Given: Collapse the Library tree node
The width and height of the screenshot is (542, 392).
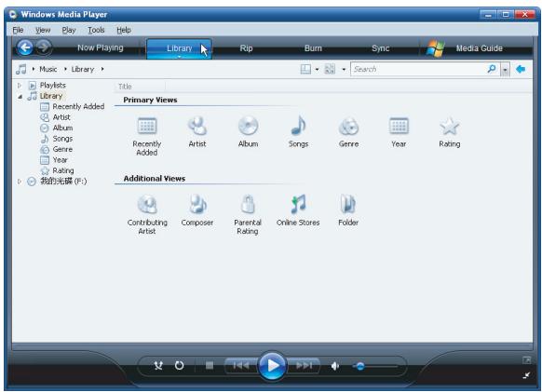Looking at the screenshot, I should click(x=20, y=97).
